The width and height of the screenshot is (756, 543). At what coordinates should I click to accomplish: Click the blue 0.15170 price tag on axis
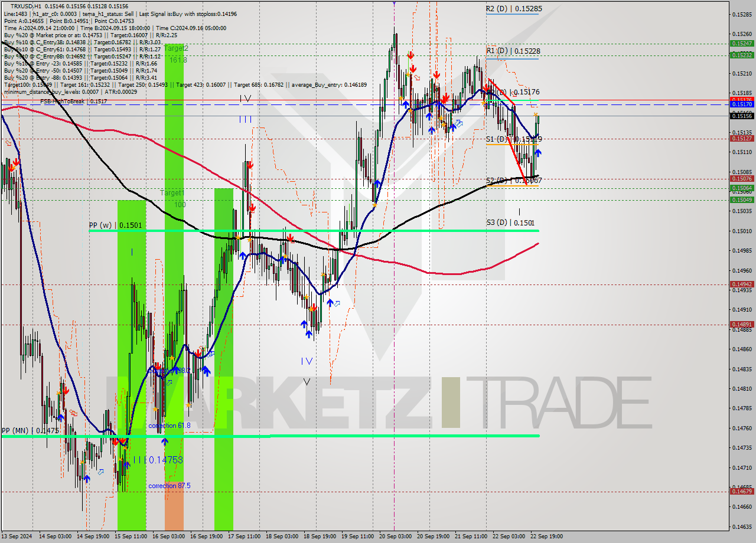pyautogui.click(x=742, y=104)
